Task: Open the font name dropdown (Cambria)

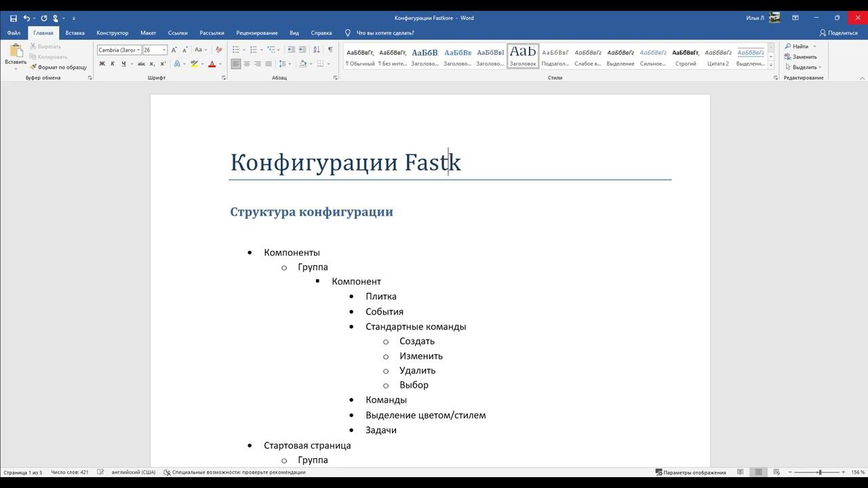Action: point(139,50)
